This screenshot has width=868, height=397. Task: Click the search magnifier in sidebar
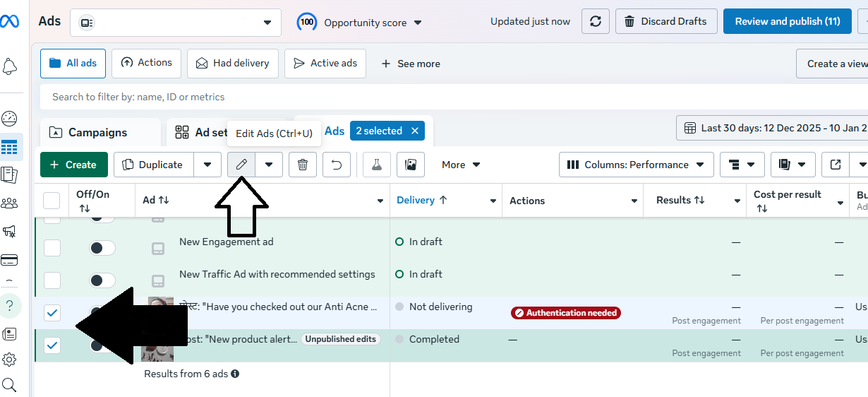click(9, 385)
